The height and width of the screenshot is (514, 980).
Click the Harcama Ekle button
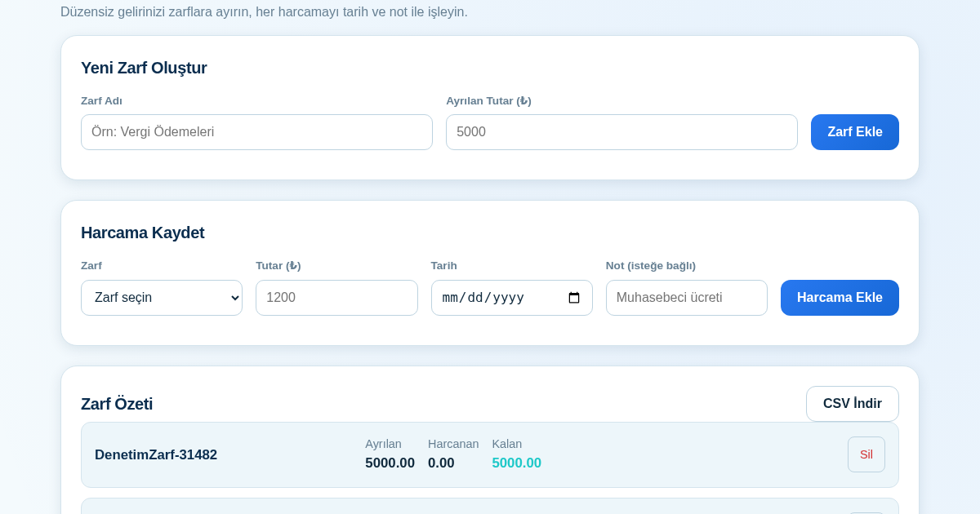pyautogui.click(x=840, y=298)
